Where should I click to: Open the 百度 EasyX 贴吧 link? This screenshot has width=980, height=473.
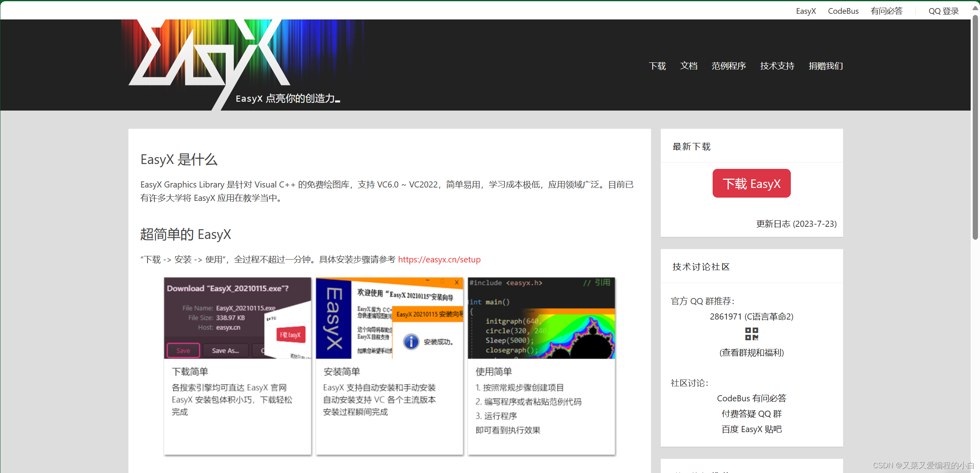tap(751, 429)
